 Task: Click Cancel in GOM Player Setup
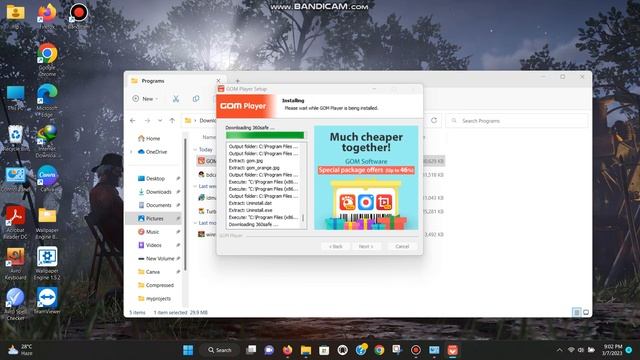click(402, 246)
